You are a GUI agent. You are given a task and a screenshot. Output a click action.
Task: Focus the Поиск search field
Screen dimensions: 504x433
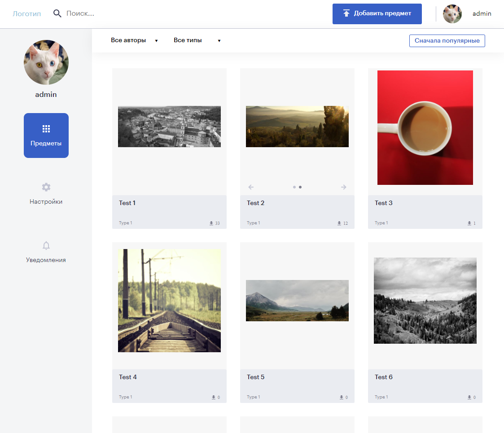(x=80, y=13)
